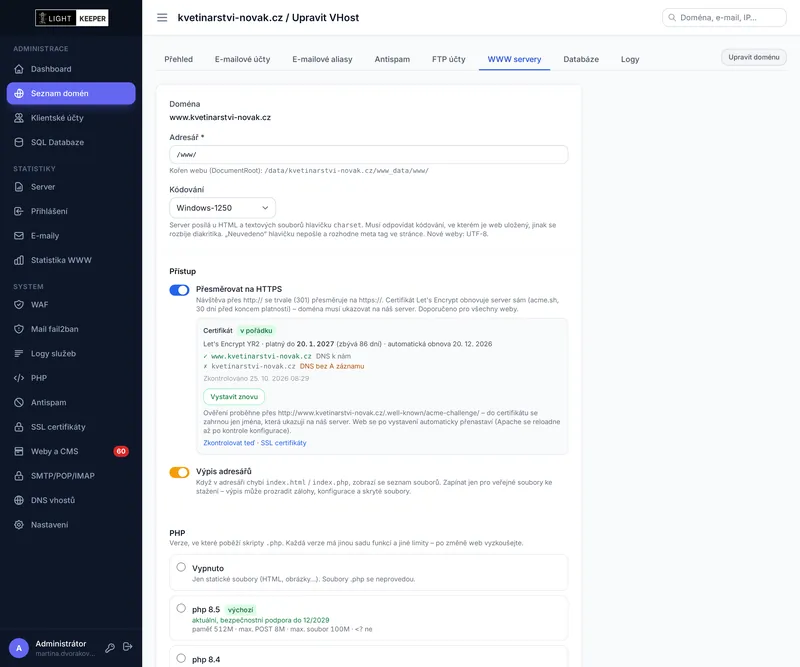
Task: Click the WAF shield icon
Action: point(19,305)
